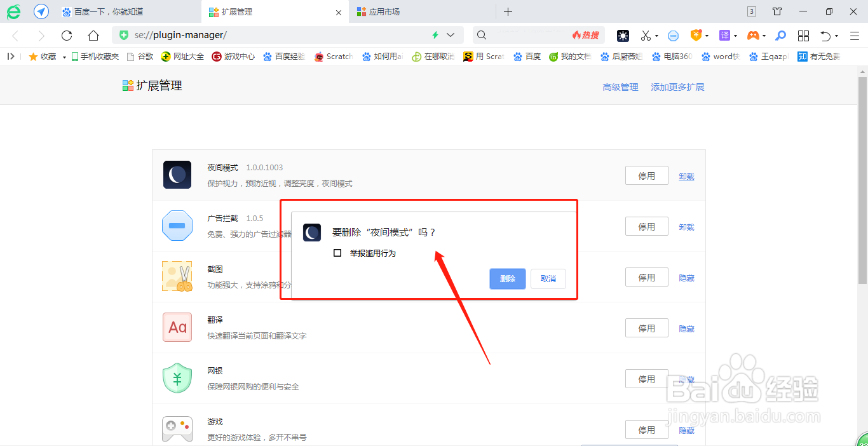
Task: Open the home page icon
Action: [x=93, y=36]
